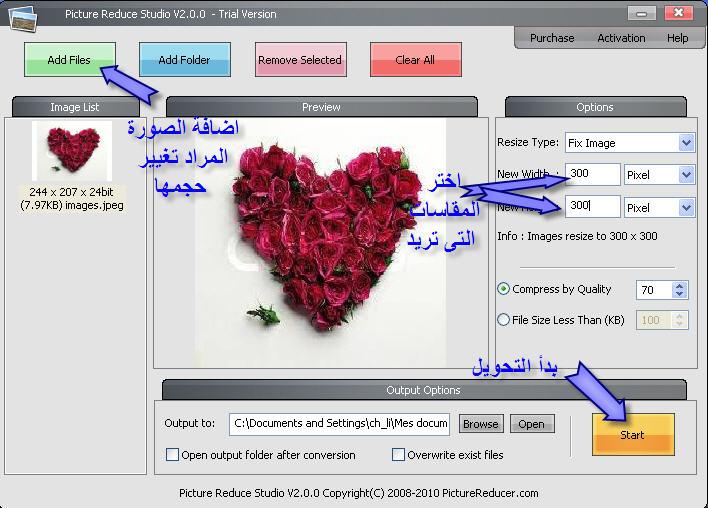Screen dimensions: 708x508
Task: Remove the selected image from the list
Action: click(300, 60)
